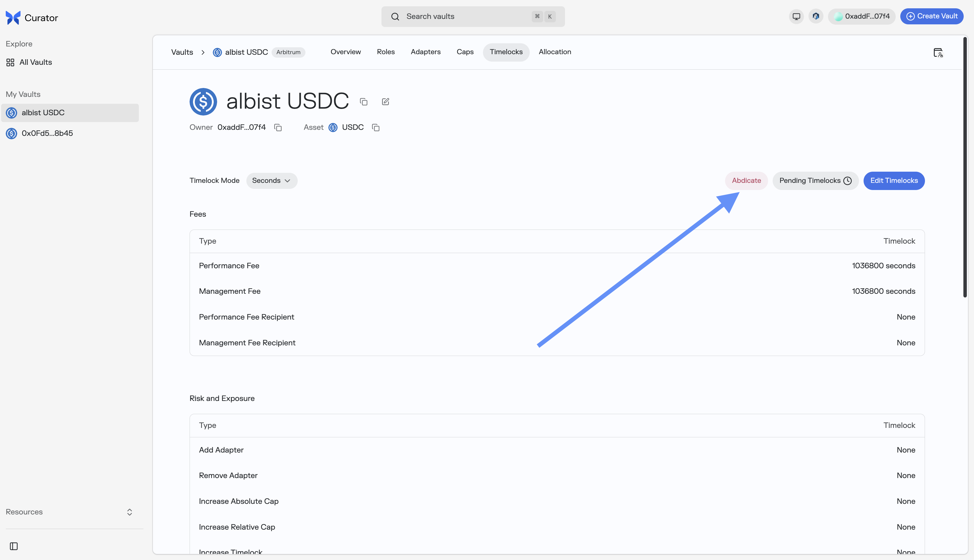Copy the vault address next to title
The width and height of the screenshot is (974, 560).
363,101
